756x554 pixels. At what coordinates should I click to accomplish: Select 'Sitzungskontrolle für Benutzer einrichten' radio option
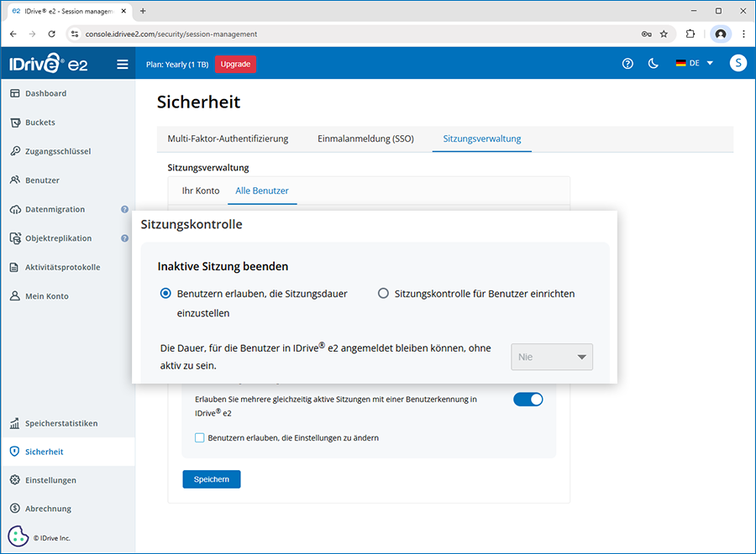(x=383, y=294)
